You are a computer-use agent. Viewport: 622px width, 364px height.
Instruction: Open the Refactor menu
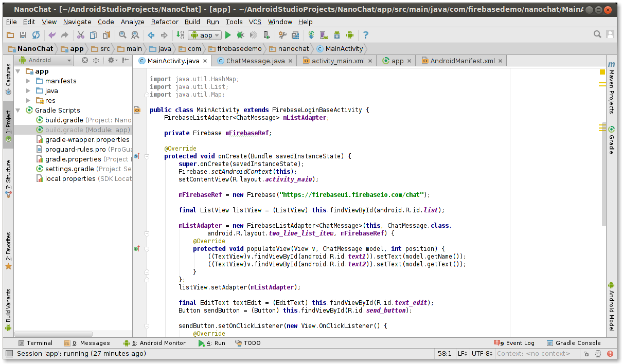165,22
